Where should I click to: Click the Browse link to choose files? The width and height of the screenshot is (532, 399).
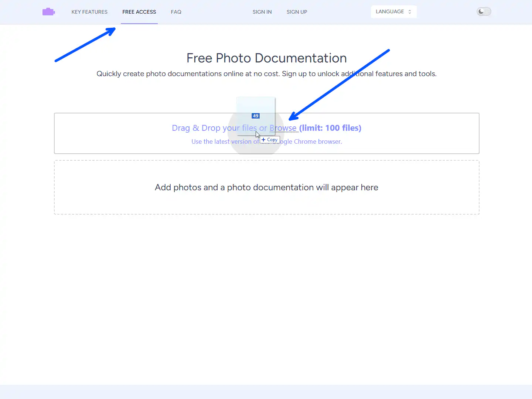point(283,128)
